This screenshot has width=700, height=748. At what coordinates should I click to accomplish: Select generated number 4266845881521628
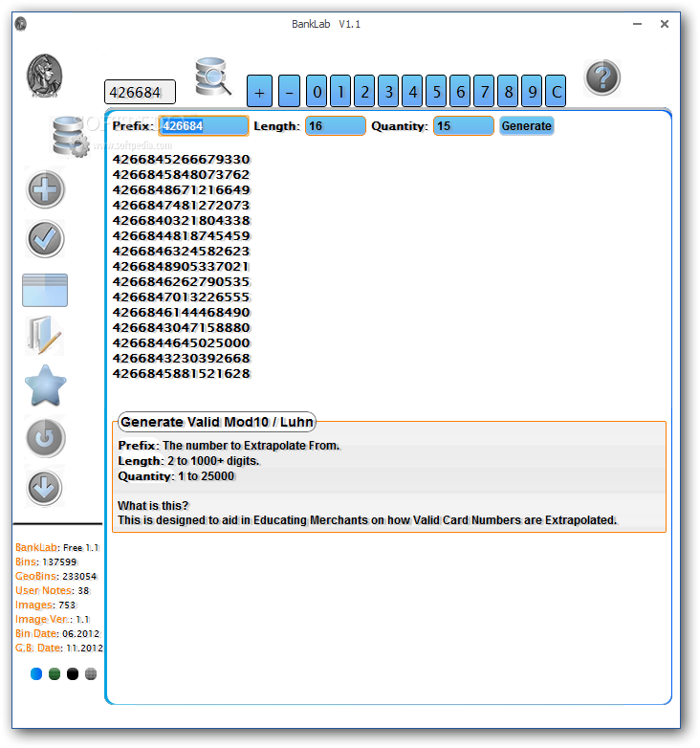(181, 373)
